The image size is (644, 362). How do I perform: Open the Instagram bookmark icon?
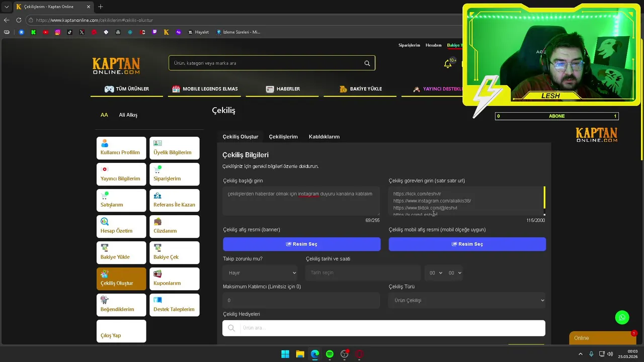(58, 32)
